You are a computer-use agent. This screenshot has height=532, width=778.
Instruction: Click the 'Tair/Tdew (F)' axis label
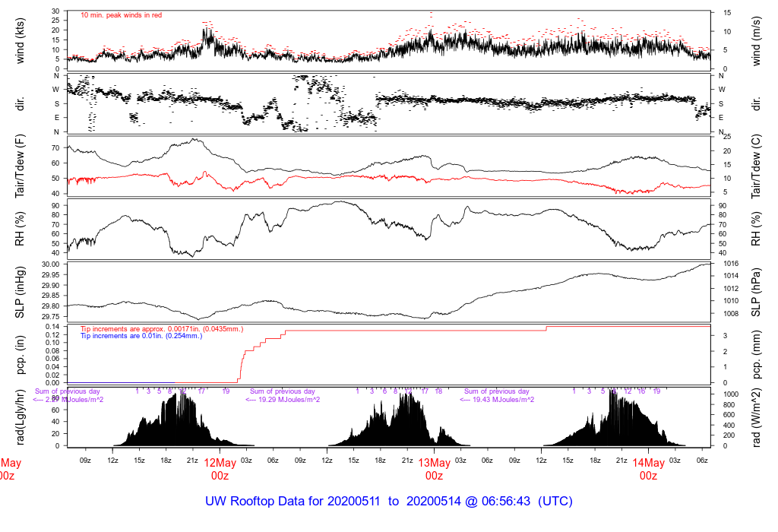[x=20, y=166]
